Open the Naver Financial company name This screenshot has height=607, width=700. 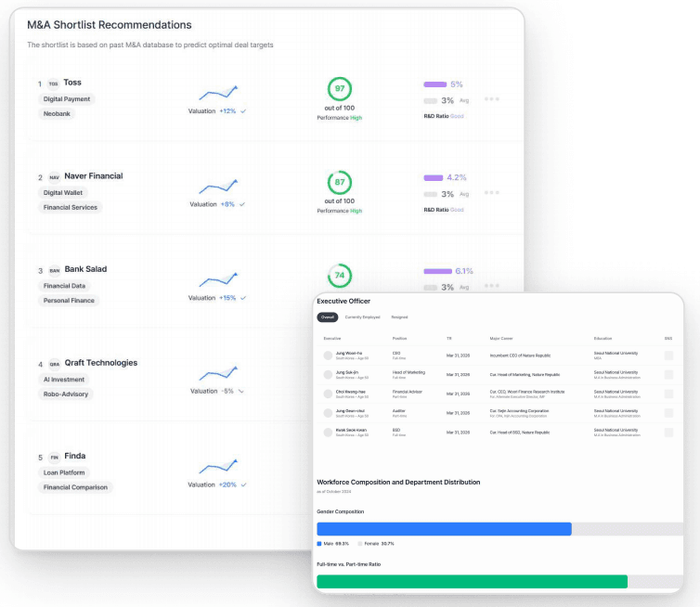[94, 175]
